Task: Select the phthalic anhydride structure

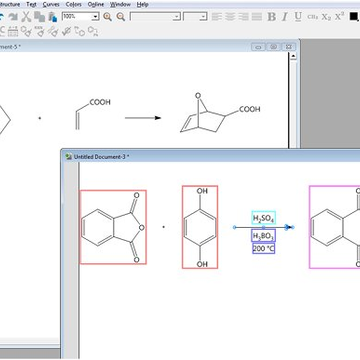Action: [x=113, y=227]
